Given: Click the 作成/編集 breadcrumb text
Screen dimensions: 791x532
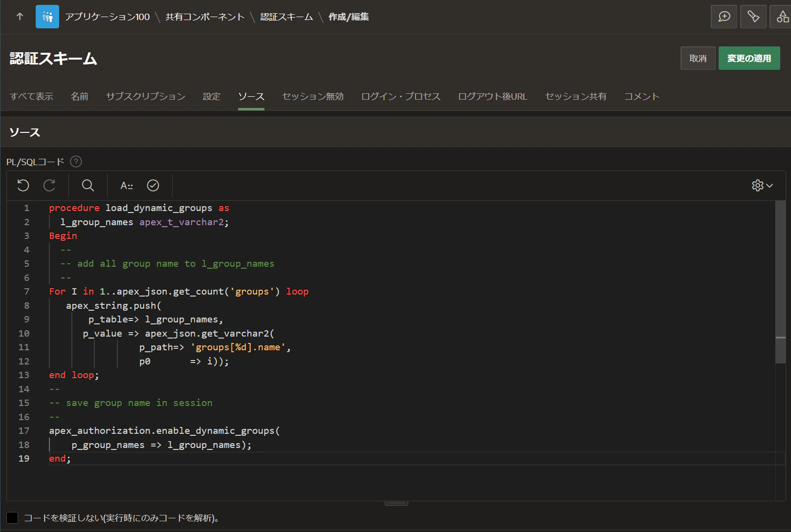Looking at the screenshot, I should tap(349, 17).
